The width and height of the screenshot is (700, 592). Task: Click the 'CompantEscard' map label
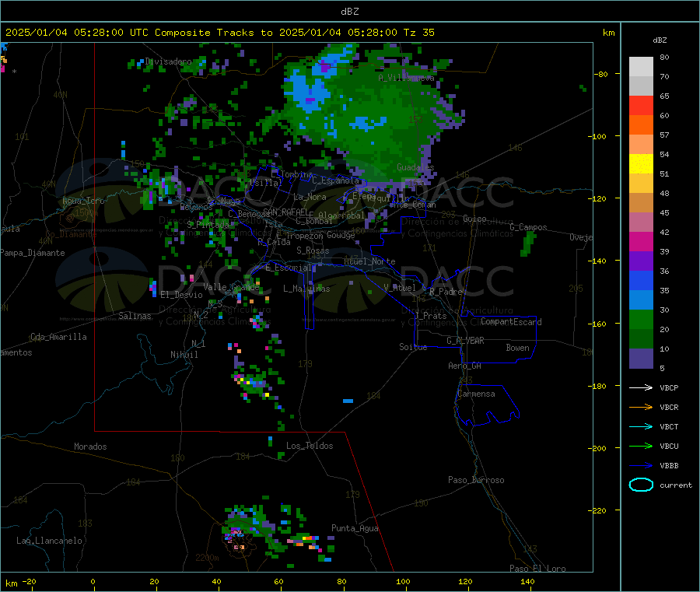511,321
